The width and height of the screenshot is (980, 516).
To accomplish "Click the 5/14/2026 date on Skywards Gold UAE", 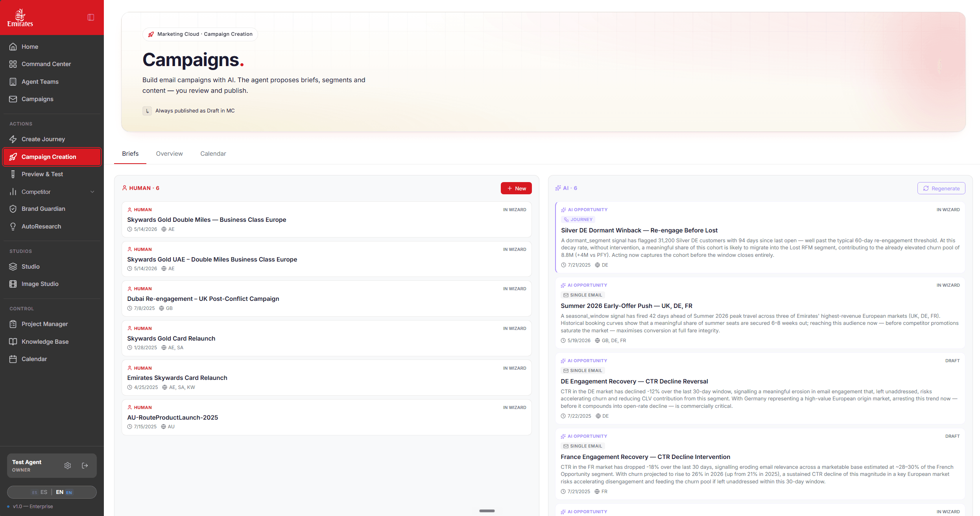I will click(142, 268).
